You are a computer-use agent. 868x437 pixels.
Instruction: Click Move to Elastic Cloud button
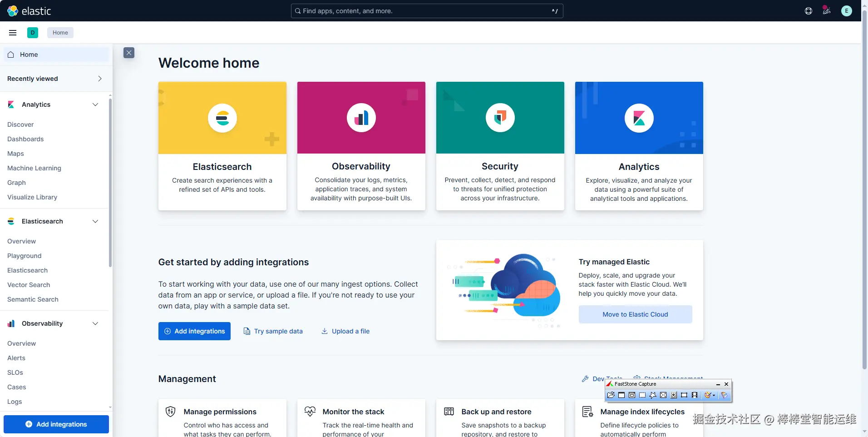[x=635, y=314]
